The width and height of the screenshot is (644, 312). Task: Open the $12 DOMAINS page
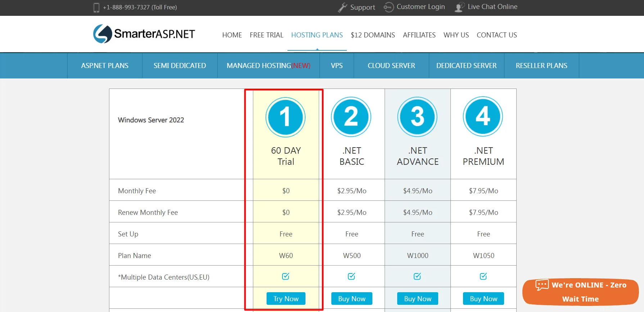coord(373,35)
